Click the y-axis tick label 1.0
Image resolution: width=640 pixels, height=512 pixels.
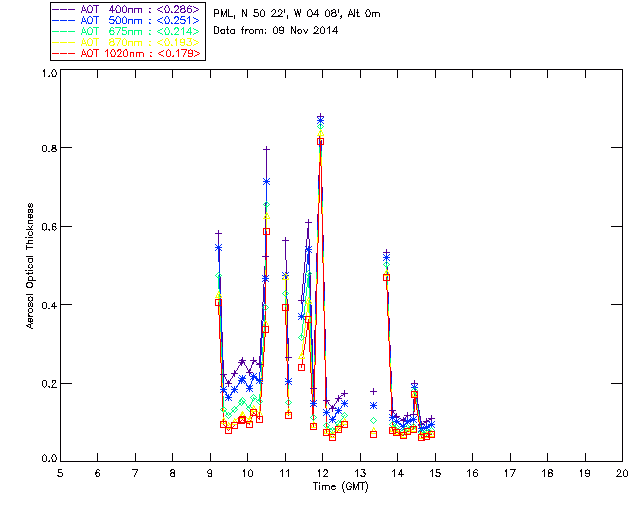click(49, 73)
